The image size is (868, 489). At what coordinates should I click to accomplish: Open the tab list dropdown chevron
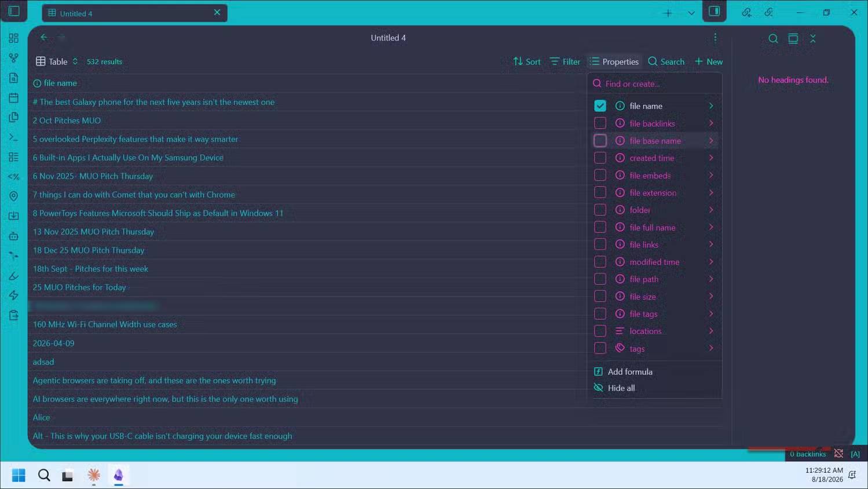coord(691,13)
